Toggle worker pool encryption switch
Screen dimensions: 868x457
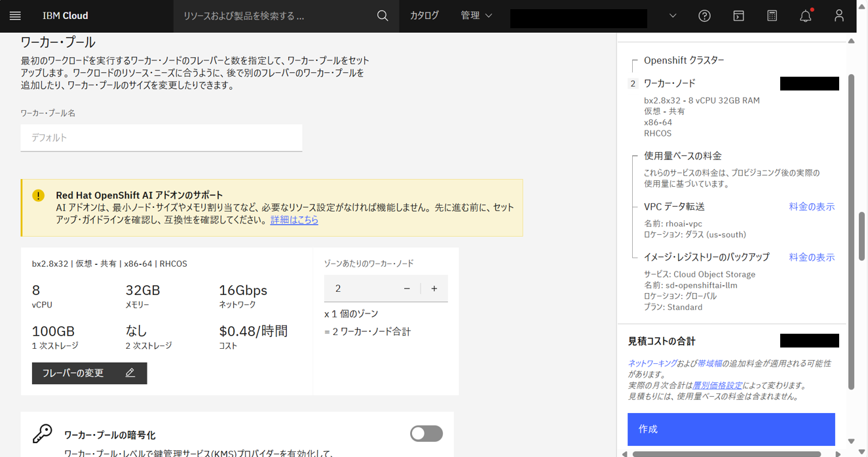(x=426, y=433)
